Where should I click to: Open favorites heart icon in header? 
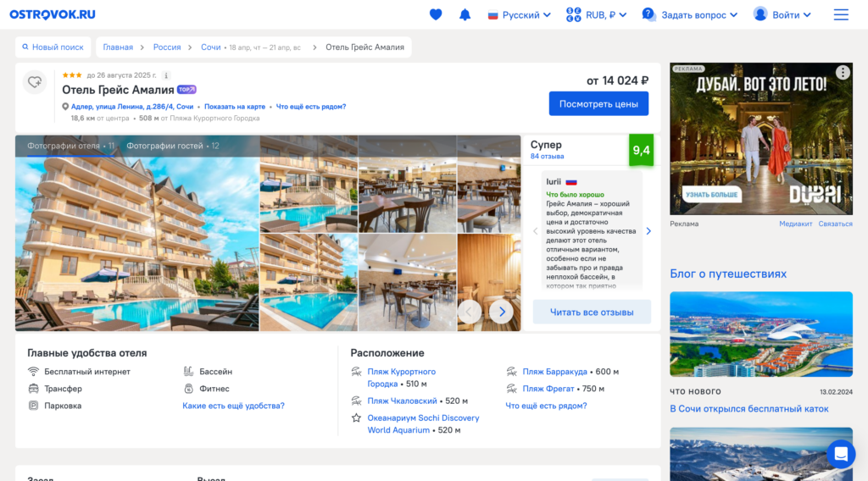(436, 14)
